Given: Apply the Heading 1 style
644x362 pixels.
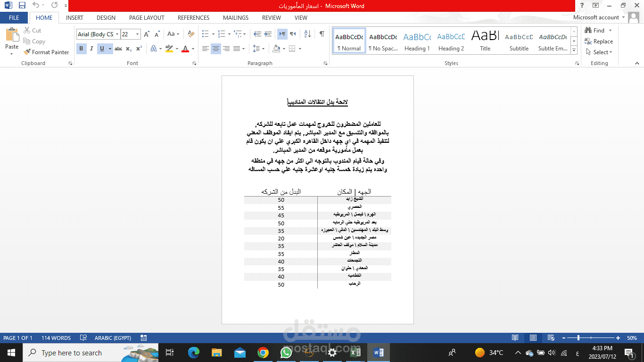Looking at the screenshot, I should [417, 40].
